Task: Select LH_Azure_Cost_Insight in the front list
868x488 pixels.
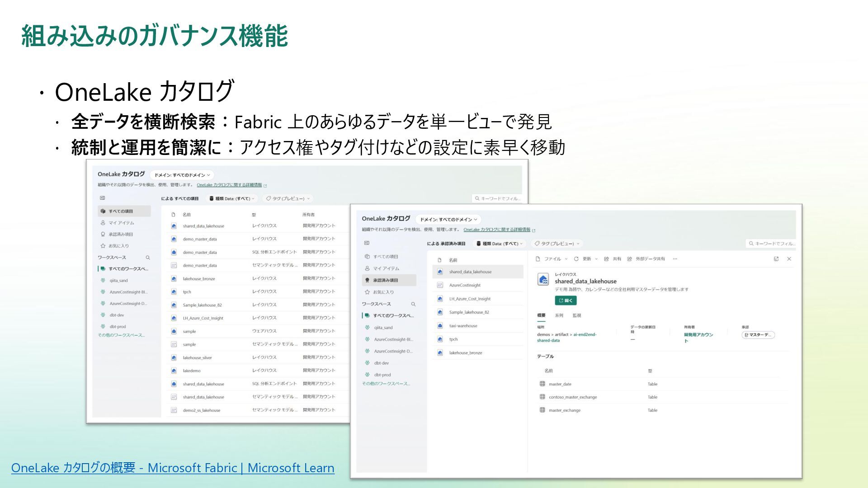Action: click(x=478, y=299)
